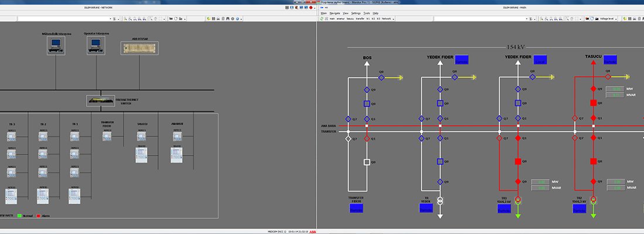644x234 pixels.
Task: Click the TR transformer symbol below TR YEDEK
Action: coord(440,200)
